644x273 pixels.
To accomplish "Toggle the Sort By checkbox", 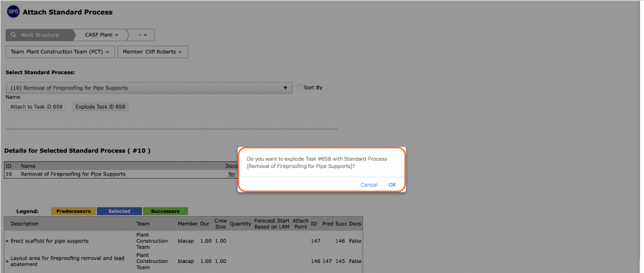I will (x=300, y=87).
